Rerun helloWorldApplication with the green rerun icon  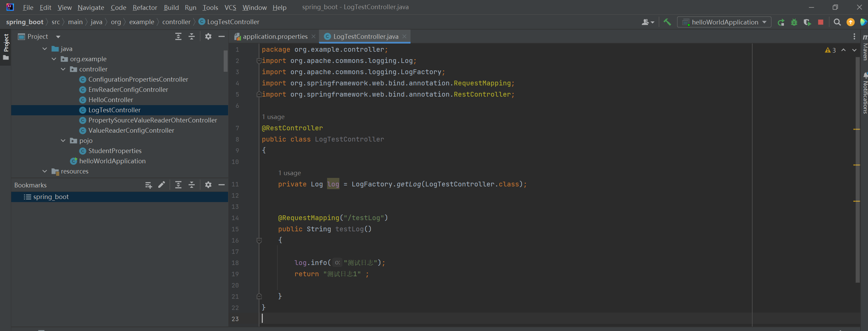(x=781, y=22)
